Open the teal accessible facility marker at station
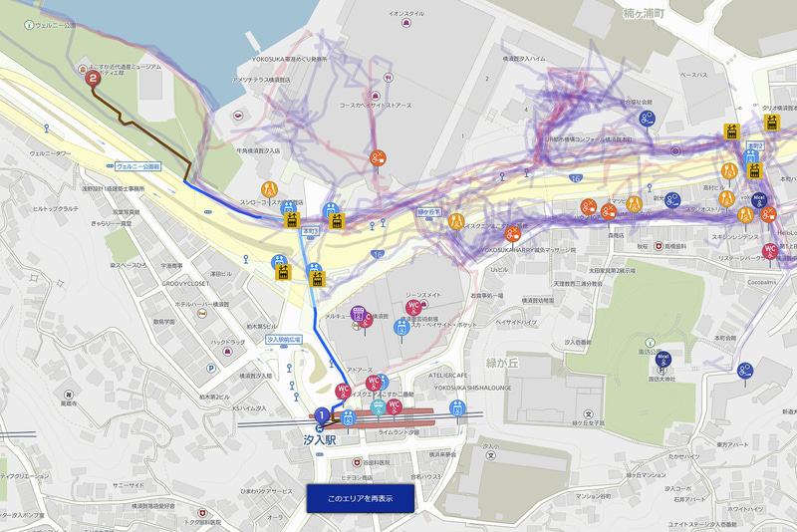Viewport: 797px width, 532px height. pos(378,407)
